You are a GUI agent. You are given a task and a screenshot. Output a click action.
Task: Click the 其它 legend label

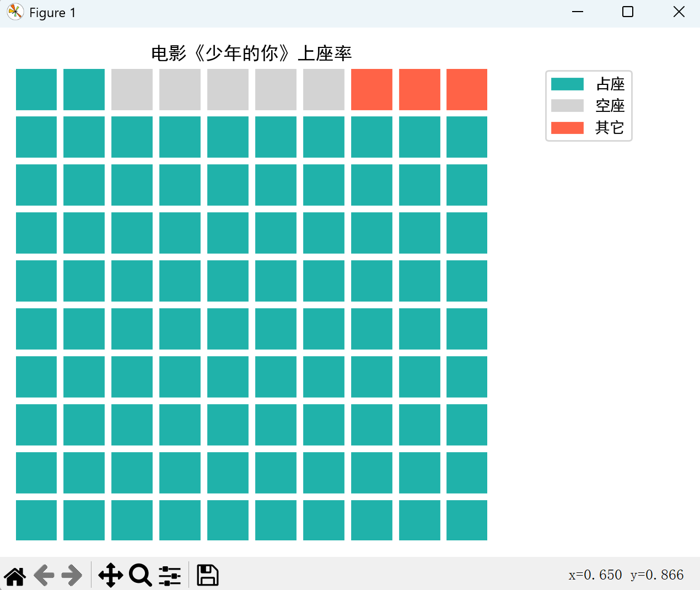click(x=610, y=128)
